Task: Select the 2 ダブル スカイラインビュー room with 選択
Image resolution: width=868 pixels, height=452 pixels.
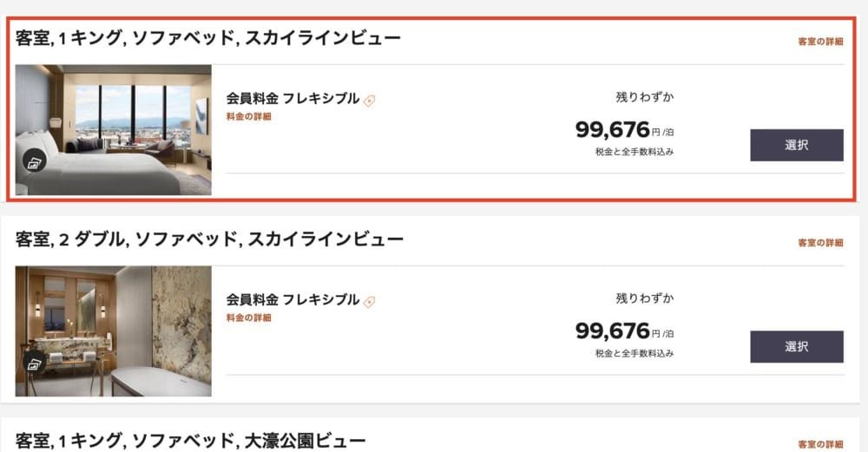Action: (x=797, y=346)
